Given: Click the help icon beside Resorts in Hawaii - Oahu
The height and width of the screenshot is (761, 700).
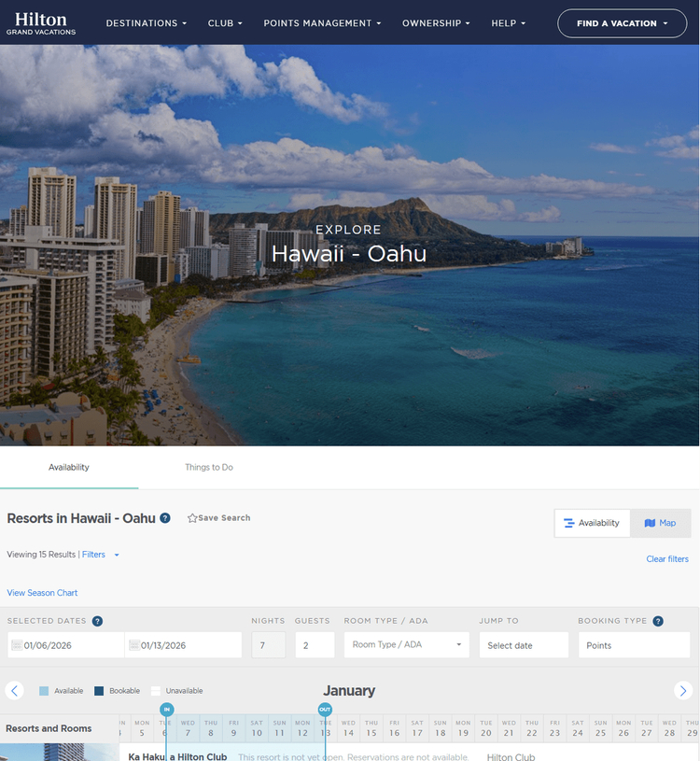Looking at the screenshot, I should pos(165,518).
